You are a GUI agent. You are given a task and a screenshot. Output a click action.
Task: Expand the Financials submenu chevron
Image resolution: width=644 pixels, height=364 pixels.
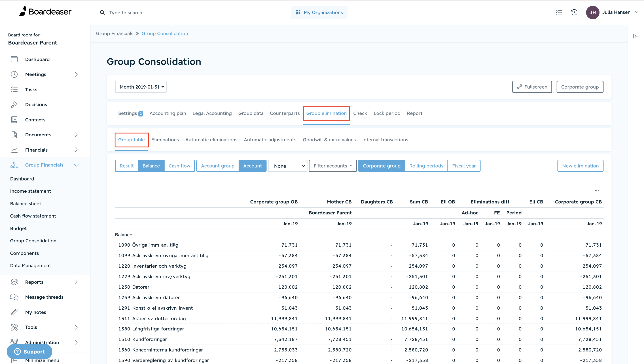click(76, 150)
